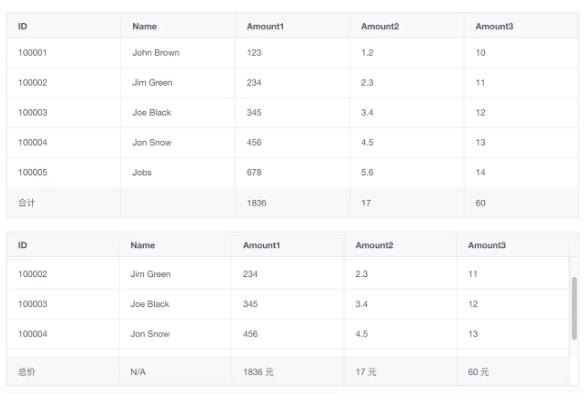Click the Amount2 header in first table
This screenshot has width=587, height=404.
(380, 27)
